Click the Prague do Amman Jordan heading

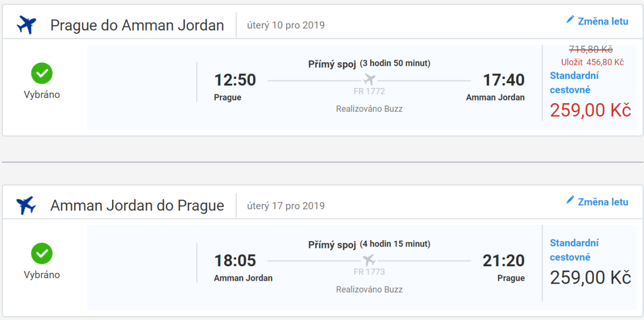click(137, 25)
